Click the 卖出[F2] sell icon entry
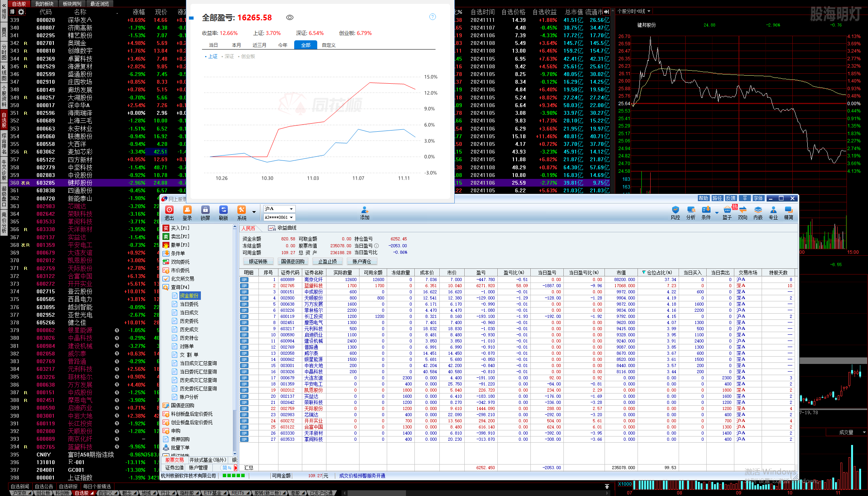Screen dimensions: 868x496 pyautogui.click(x=176, y=236)
